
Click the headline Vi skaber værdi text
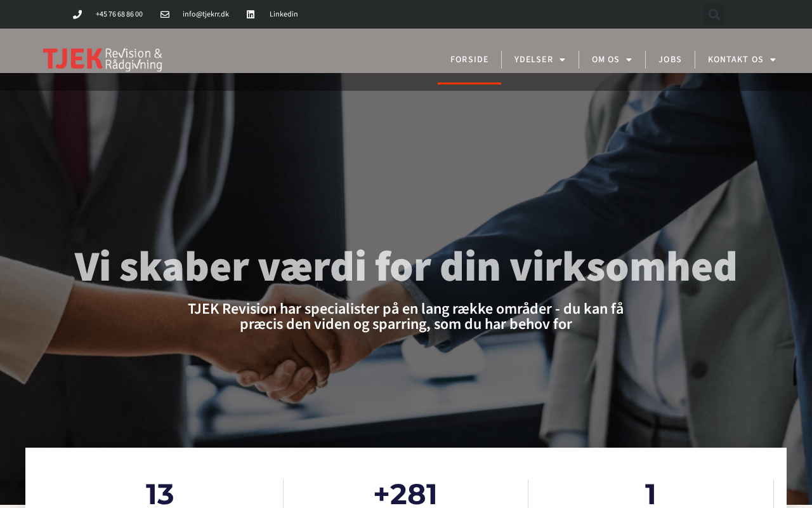pyautogui.click(x=406, y=267)
